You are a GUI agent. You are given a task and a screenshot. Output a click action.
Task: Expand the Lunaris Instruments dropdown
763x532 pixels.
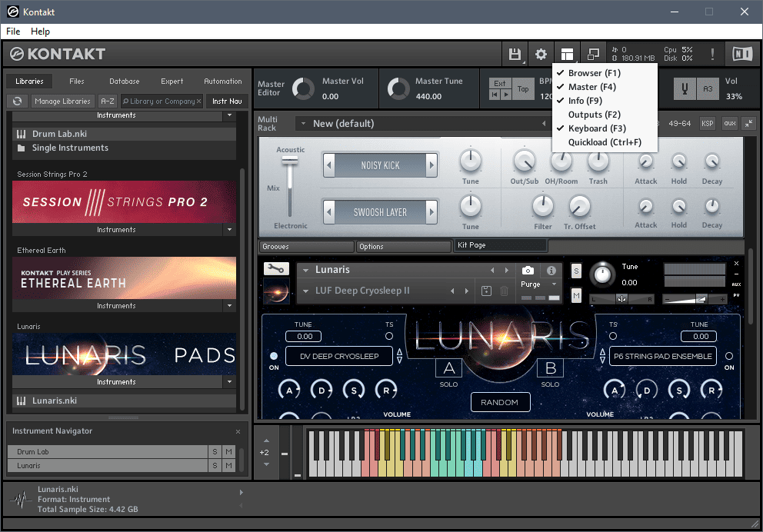coord(228,382)
